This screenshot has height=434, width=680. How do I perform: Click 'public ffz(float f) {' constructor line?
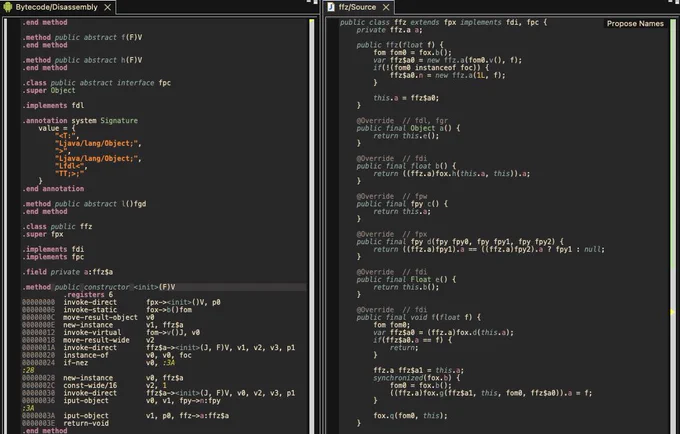coord(400,45)
